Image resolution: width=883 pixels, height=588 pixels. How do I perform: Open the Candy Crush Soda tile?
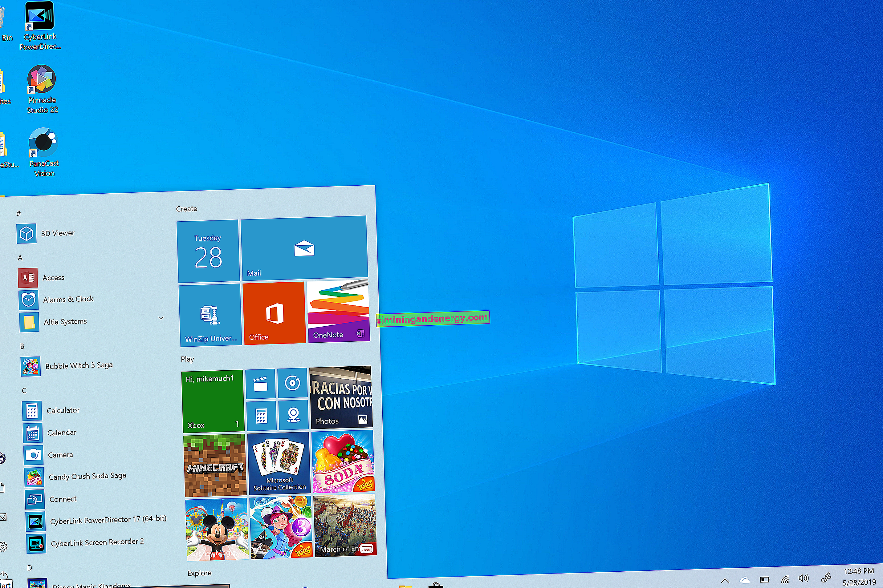(x=343, y=461)
